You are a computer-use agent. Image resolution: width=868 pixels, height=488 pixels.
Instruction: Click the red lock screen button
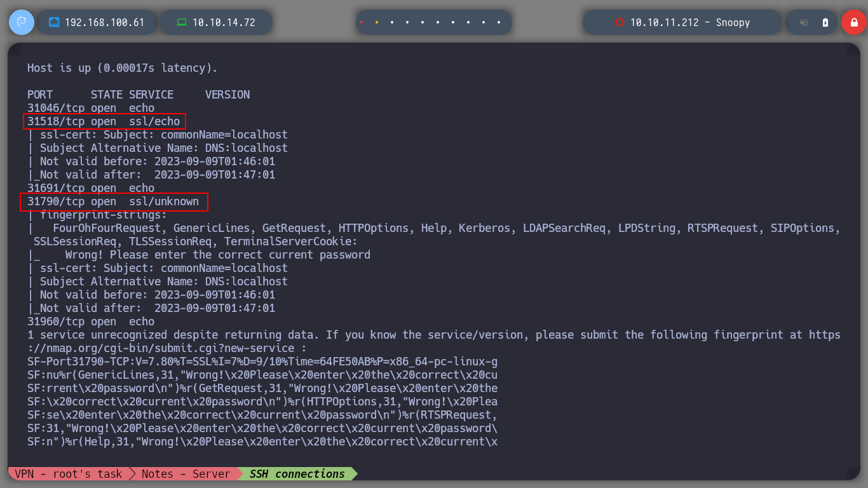853,22
